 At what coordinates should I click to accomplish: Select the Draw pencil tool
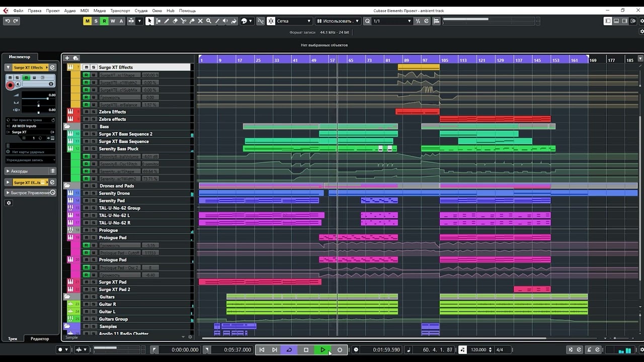coord(167,21)
